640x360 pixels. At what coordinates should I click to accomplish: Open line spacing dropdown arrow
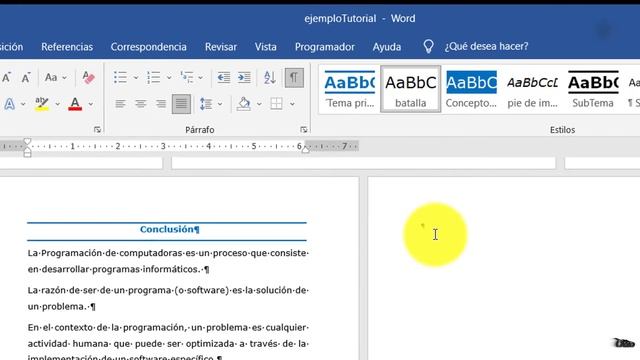pyautogui.click(x=220, y=104)
